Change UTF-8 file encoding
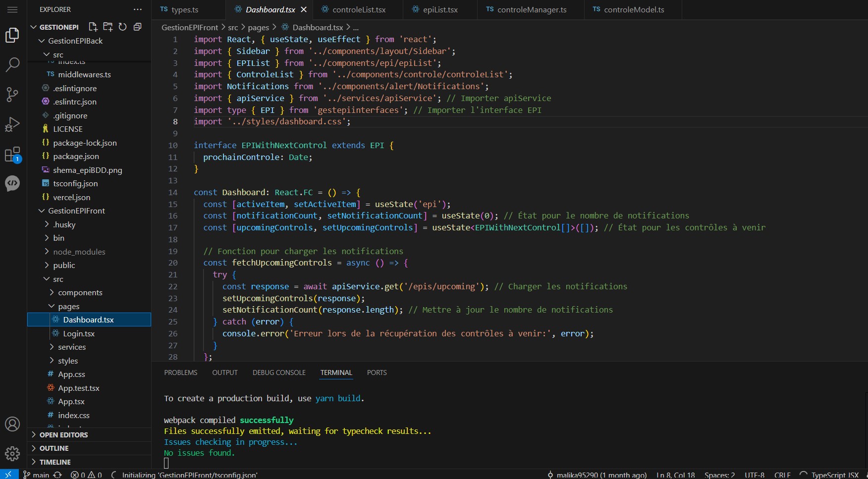The width and height of the screenshot is (868, 479). [x=755, y=475]
